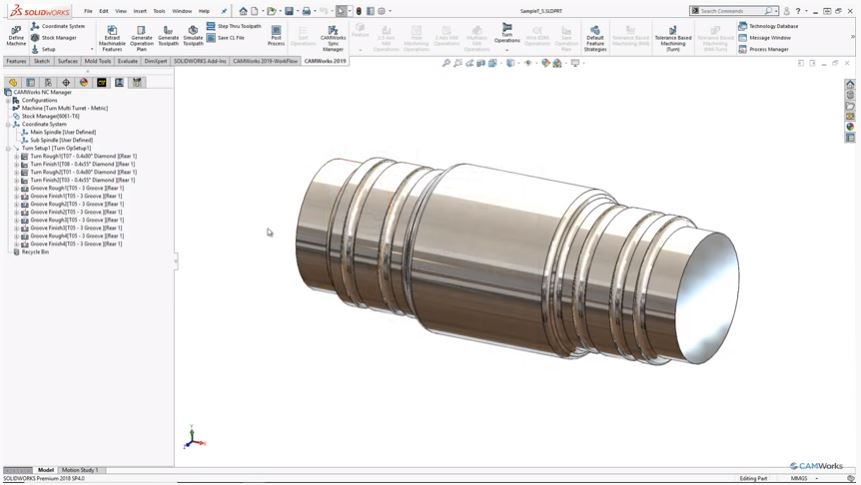Image resolution: width=861 pixels, height=485 pixels.
Task: Switch to SOLIDWORKS Add-Ins tab
Action: point(200,61)
